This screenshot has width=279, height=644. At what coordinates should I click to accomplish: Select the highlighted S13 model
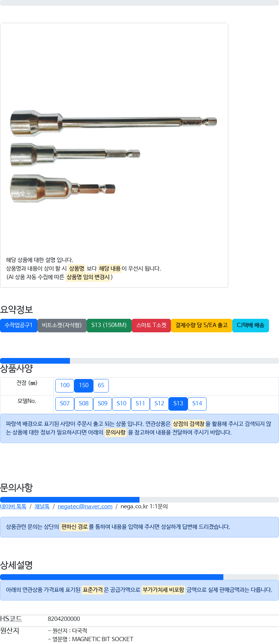point(178,404)
